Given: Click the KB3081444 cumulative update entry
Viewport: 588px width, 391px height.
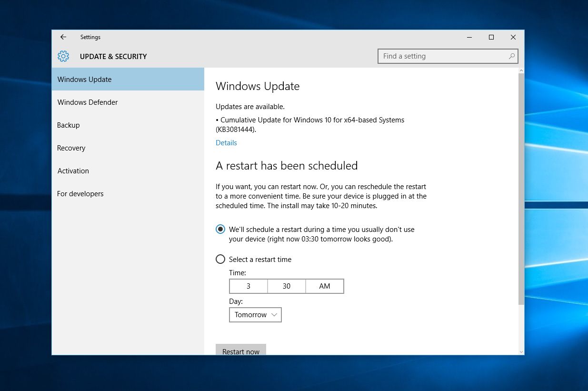Looking at the screenshot, I should click(x=310, y=125).
